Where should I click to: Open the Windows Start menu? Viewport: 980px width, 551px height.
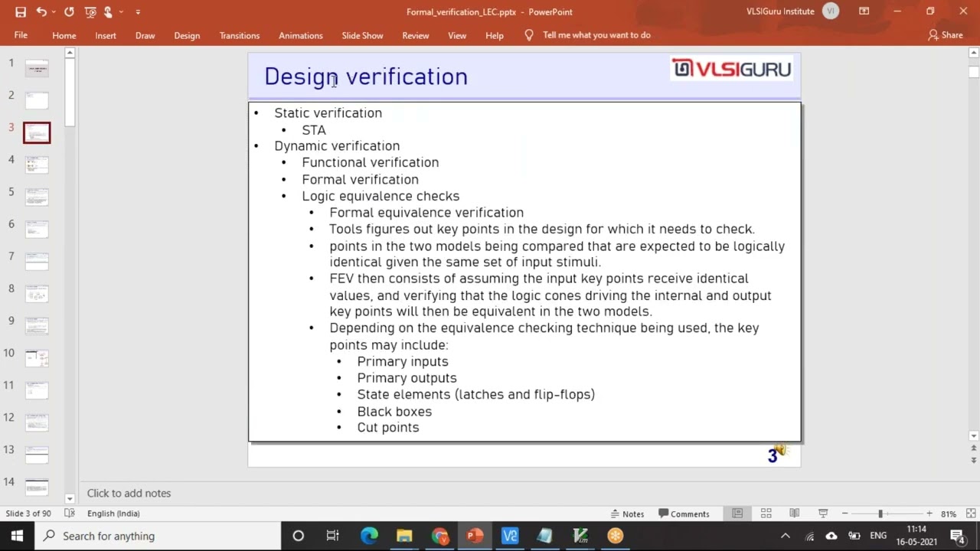click(x=17, y=536)
